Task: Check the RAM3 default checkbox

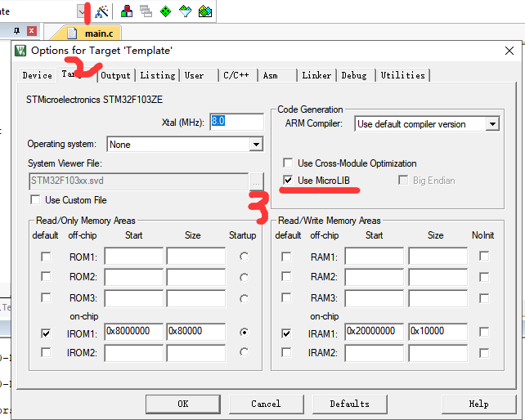Action: [286, 297]
